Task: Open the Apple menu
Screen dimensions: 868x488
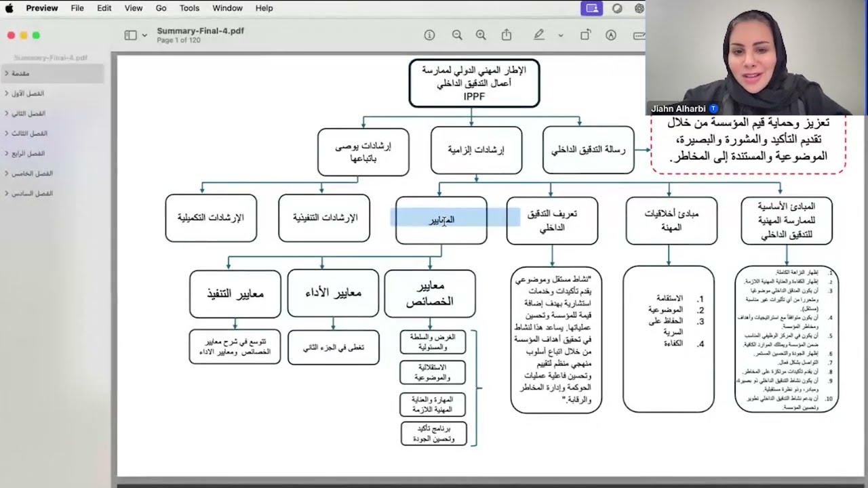Action: tap(9, 8)
